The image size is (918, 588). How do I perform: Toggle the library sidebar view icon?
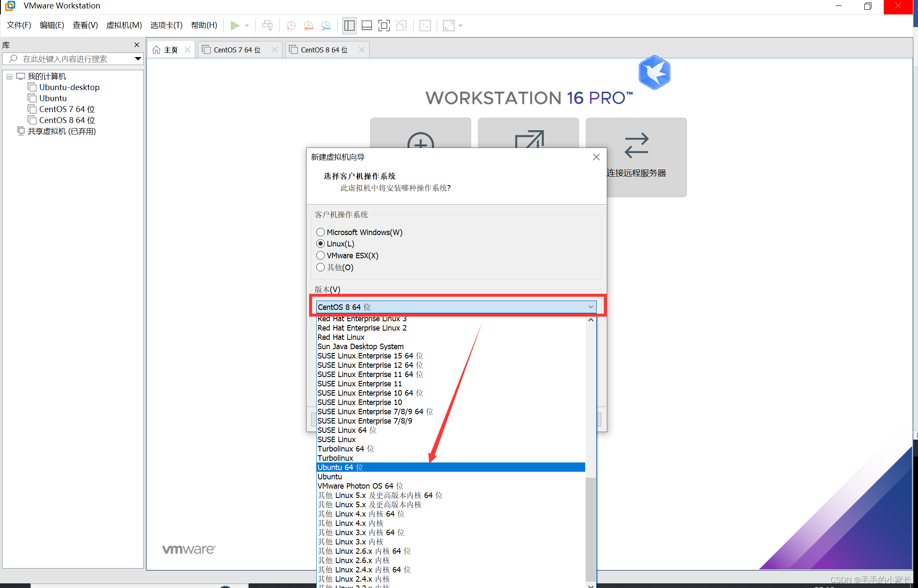349,25
